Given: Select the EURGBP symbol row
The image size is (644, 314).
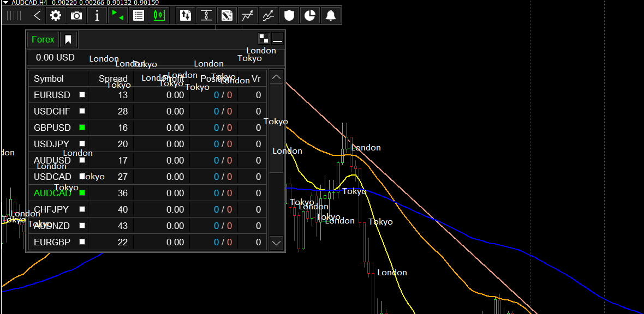Looking at the screenshot, I should coord(147,242).
